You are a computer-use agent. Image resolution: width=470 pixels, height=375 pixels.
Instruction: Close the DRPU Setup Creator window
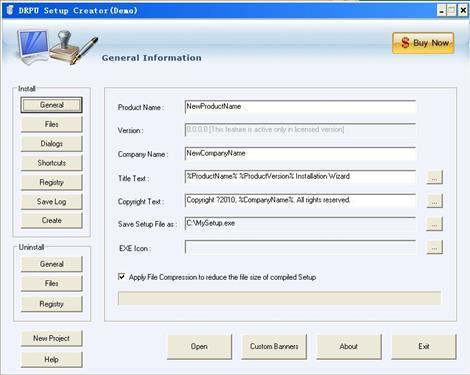click(x=463, y=11)
